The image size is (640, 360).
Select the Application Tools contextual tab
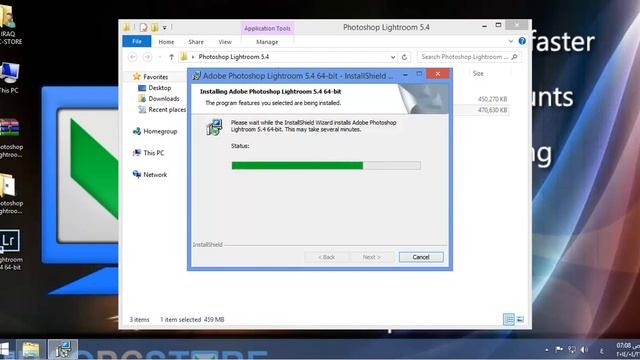click(x=267, y=28)
